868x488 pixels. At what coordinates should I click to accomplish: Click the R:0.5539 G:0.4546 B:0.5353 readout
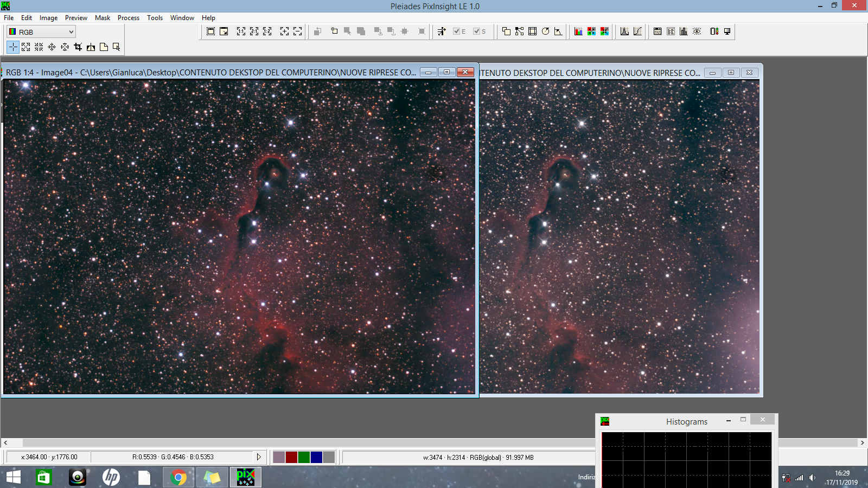point(173,457)
